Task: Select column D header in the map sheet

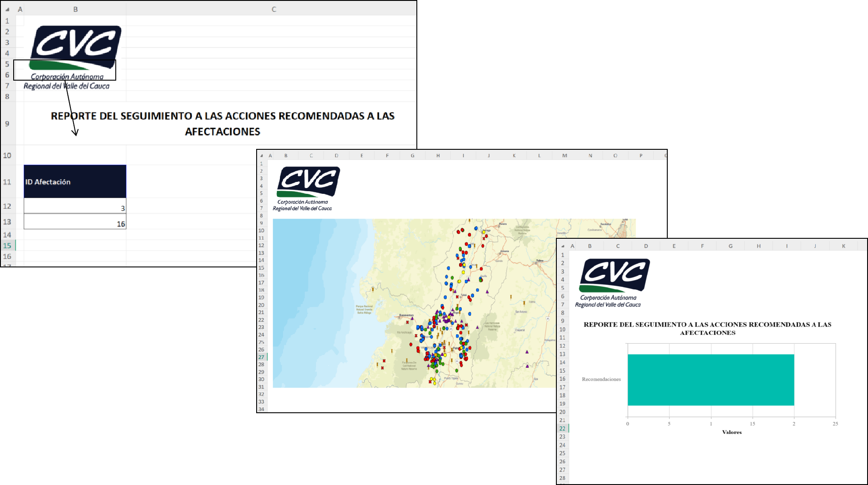Action: (336, 155)
